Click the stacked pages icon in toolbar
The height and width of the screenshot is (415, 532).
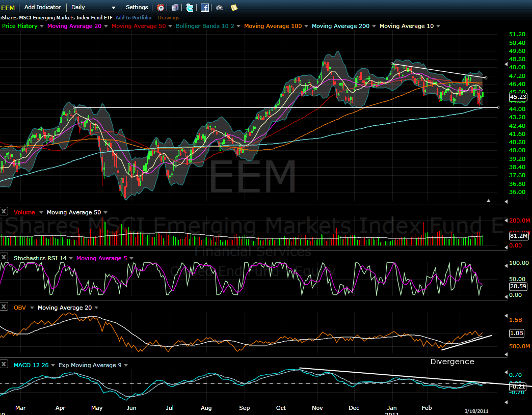coord(175,8)
